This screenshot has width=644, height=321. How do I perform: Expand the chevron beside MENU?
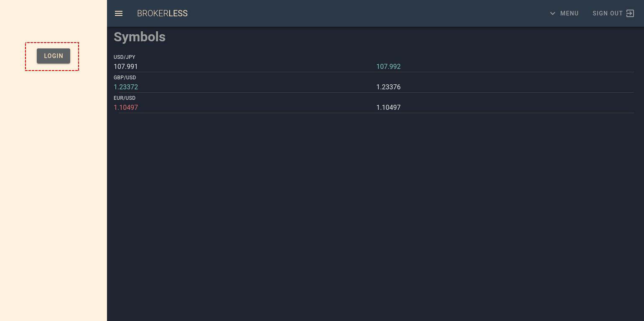pos(552,13)
